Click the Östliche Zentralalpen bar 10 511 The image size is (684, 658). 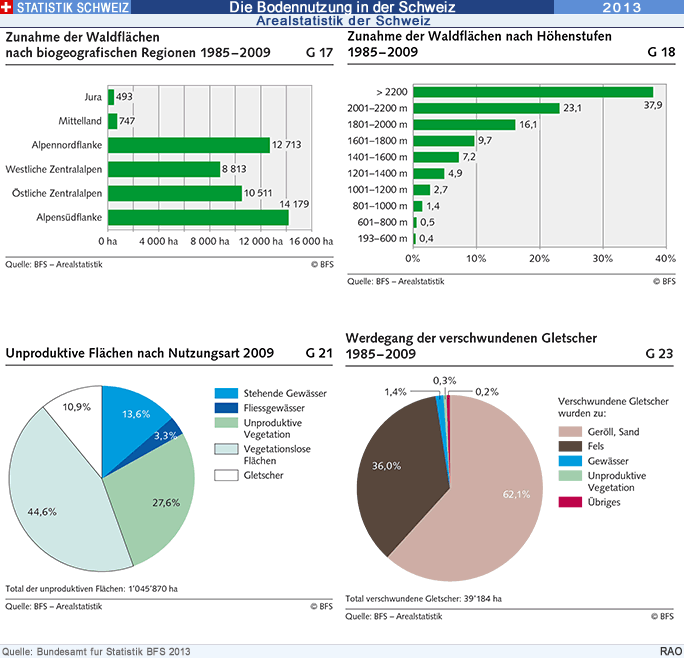(175, 193)
